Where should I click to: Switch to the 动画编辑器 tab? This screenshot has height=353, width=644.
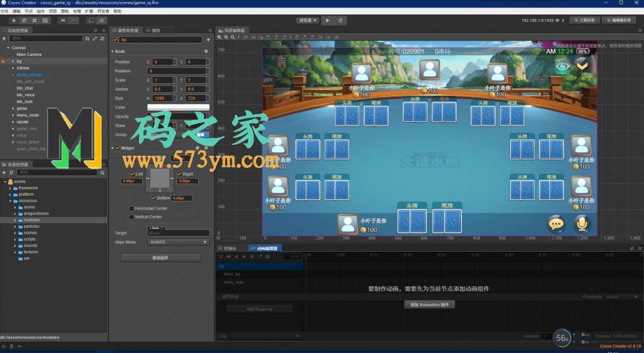point(265,248)
